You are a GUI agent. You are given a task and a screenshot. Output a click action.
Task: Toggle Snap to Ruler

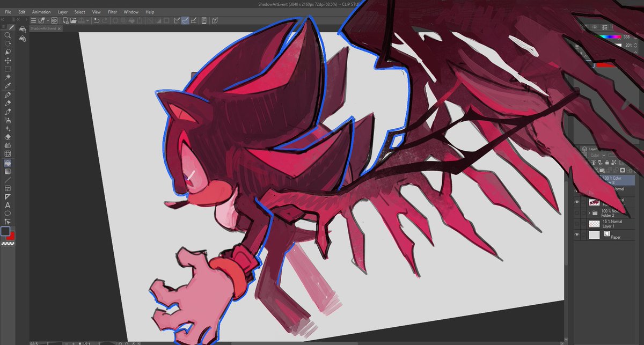point(177,20)
